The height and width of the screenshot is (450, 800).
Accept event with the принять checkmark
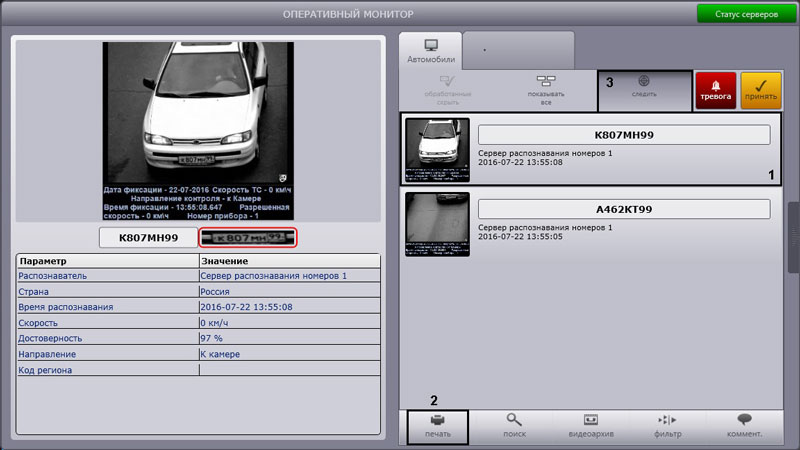(x=761, y=90)
